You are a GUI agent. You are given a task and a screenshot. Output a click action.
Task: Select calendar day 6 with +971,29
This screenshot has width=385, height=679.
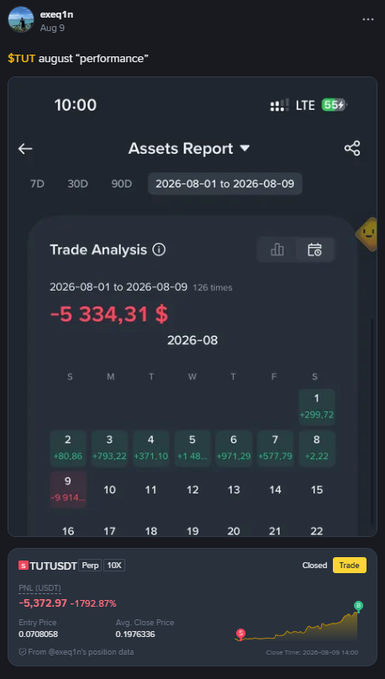233,448
